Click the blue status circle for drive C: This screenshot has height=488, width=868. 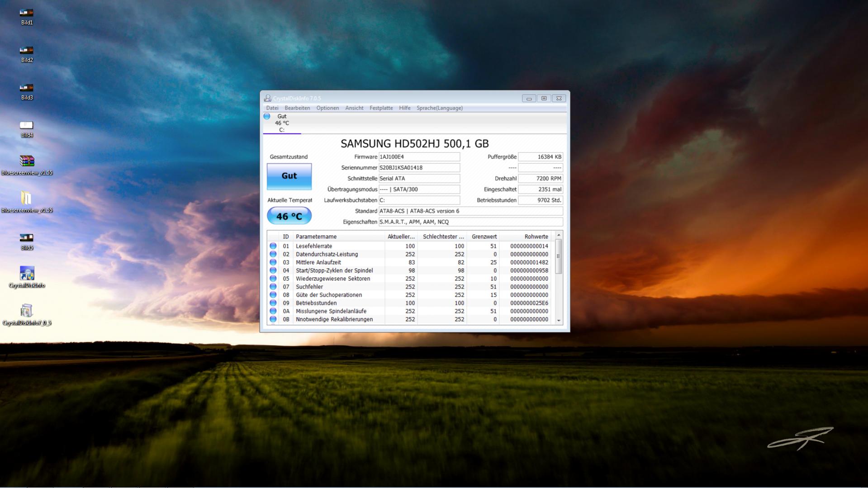click(x=267, y=116)
